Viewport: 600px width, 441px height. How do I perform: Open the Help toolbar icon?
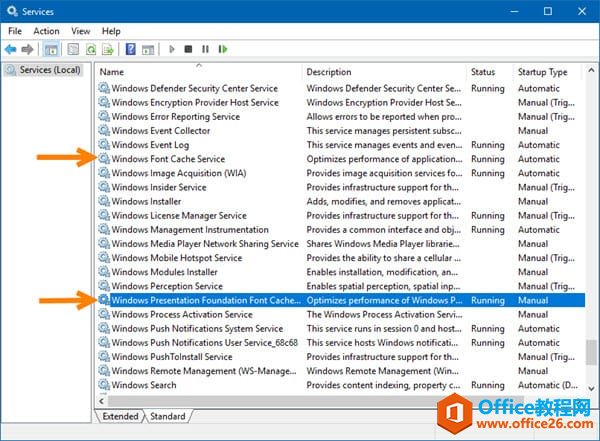coord(130,49)
